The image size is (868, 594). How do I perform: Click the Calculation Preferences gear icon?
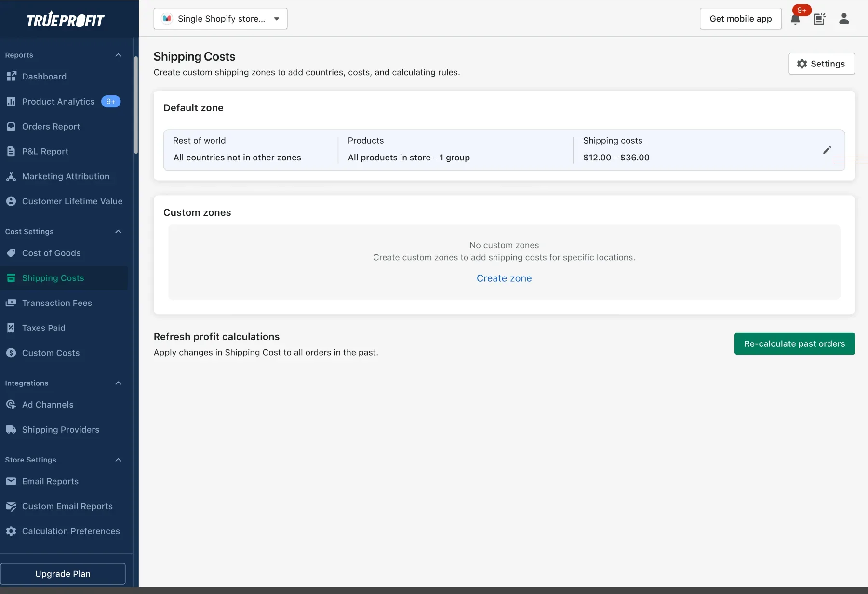tap(11, 531)
